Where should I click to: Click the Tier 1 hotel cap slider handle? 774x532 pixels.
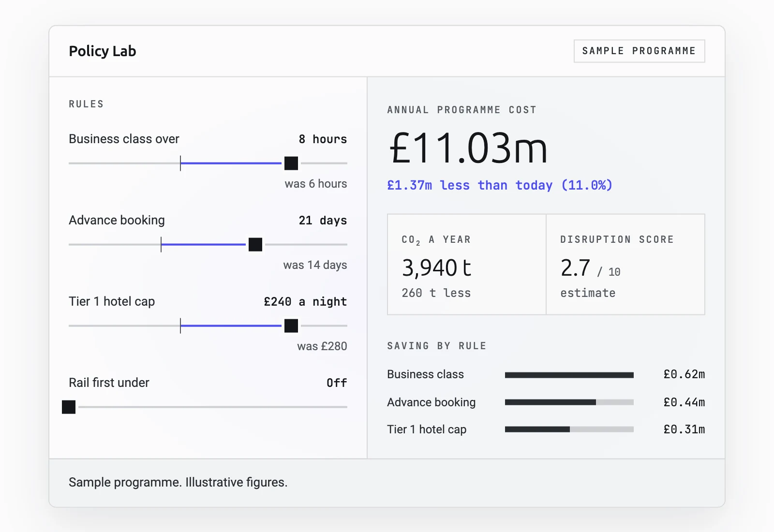[291, 326]
